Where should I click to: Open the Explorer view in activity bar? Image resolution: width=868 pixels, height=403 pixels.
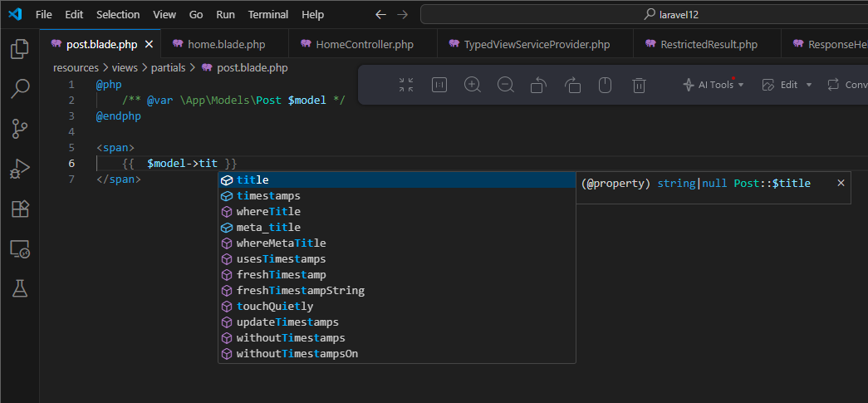(20, 49)
